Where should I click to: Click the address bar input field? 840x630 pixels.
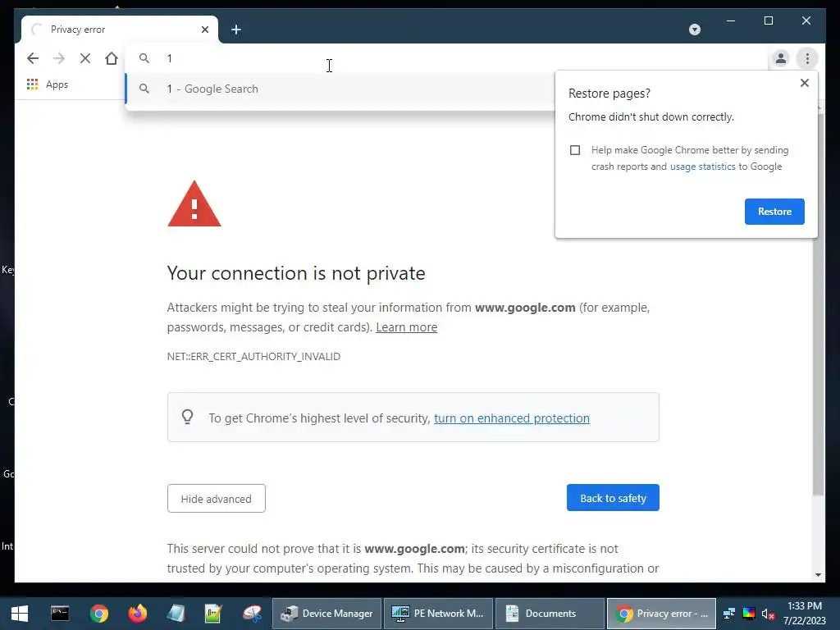pos(445,58)
